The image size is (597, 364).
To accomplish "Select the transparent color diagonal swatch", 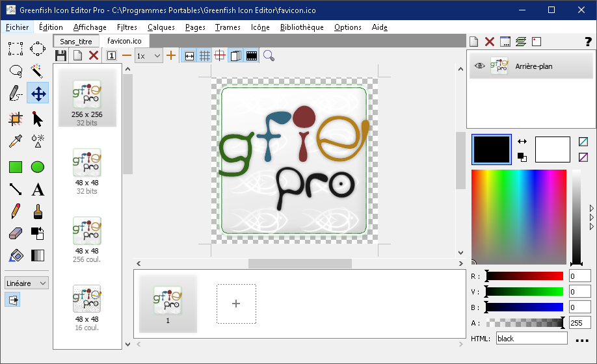I will [583, 142].
